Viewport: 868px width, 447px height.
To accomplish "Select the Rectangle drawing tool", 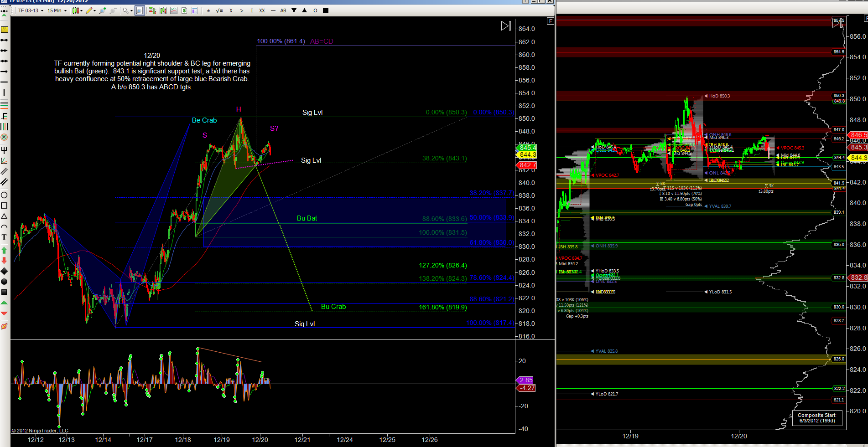I will click(x=4, y=206).
